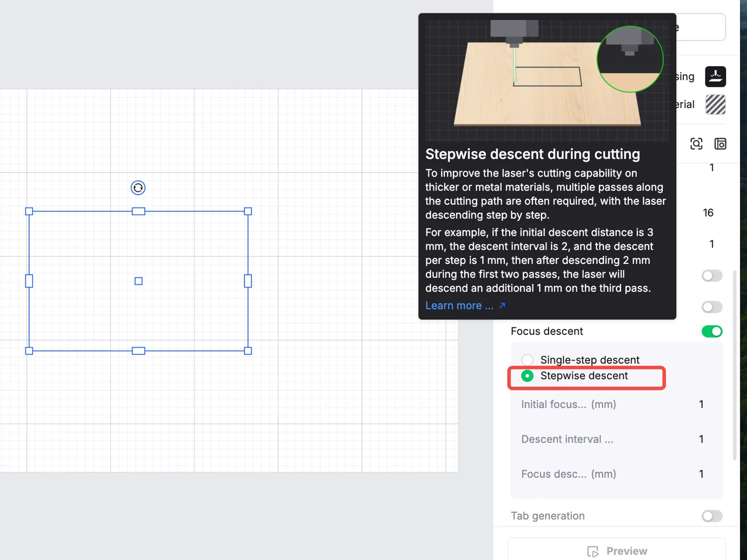Click the laser processing type icon
The image size is (747, 560).
(716, 77)
